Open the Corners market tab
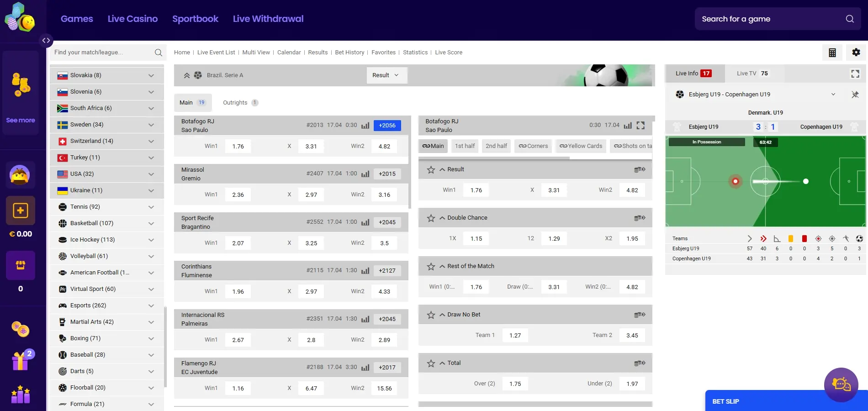The image size is (868, 411). (x=533, y=146)
